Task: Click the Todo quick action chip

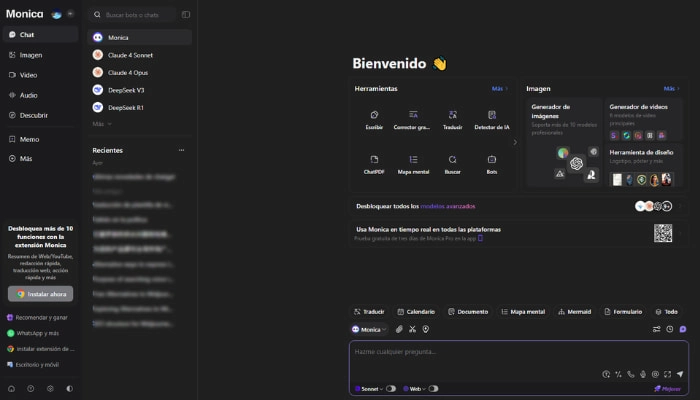Action: pyautogui.click(x=667, y=312)
